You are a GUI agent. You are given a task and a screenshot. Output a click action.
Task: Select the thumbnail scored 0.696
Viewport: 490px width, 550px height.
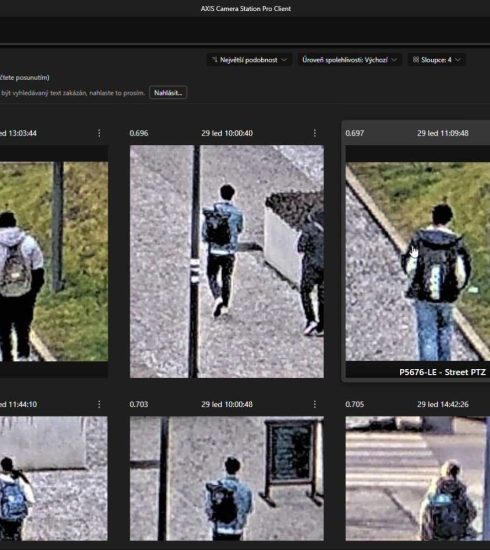(x=227, y=262)
